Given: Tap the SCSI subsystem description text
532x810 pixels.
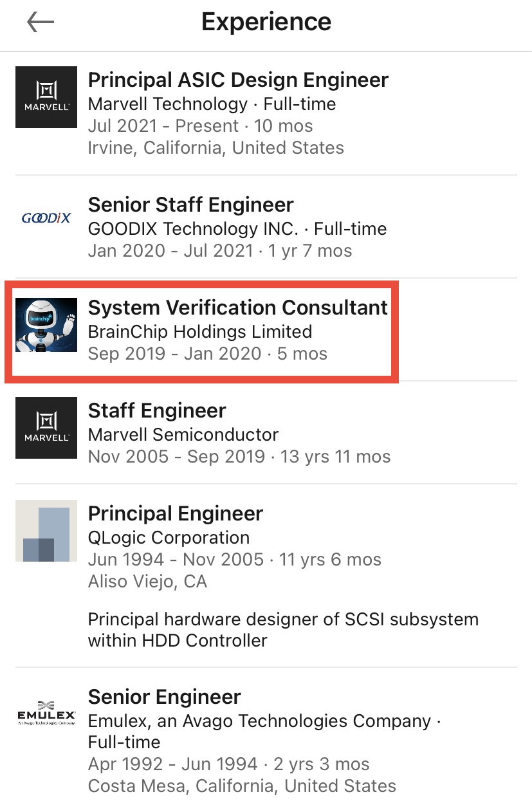Looking at the screenshot, I should tap(283, 630).
